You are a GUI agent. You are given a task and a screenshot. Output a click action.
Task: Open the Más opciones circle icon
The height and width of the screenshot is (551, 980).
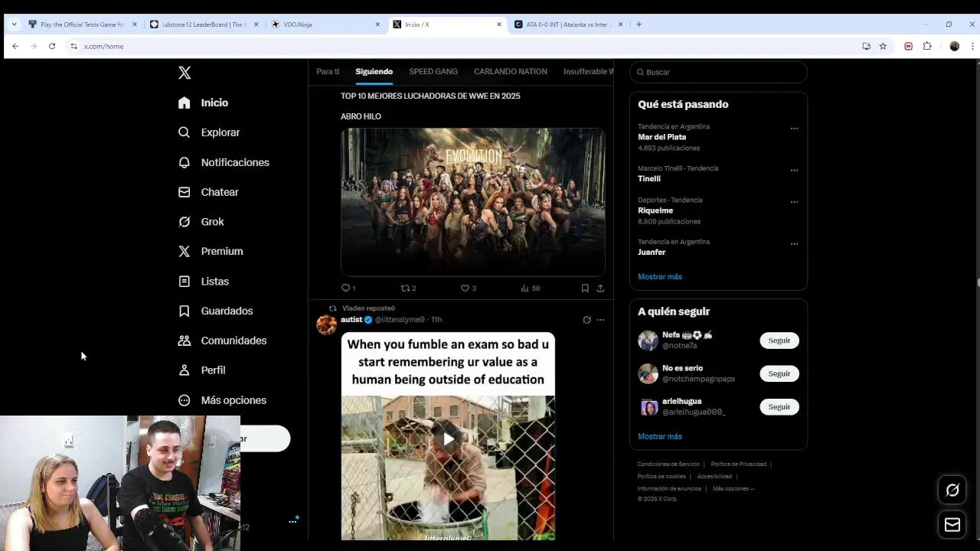point(184,400)
